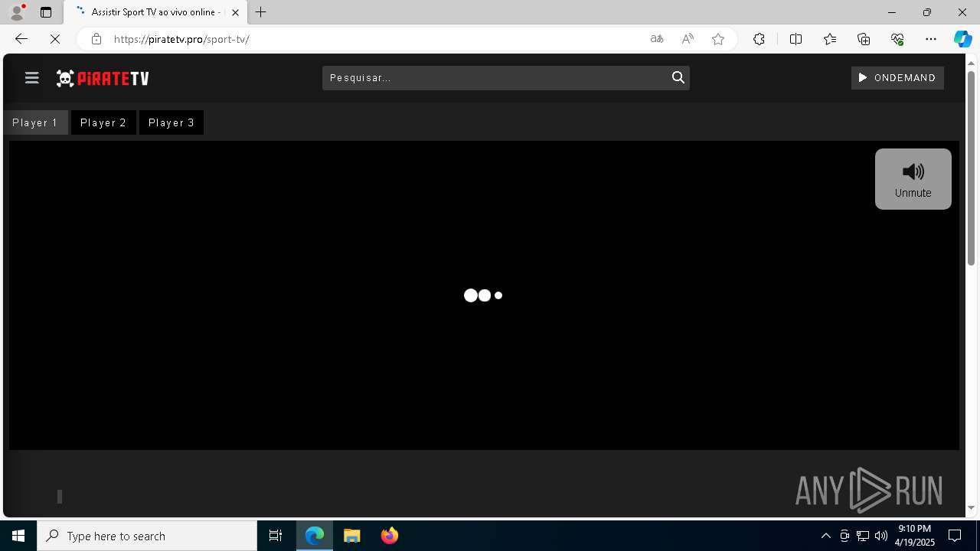The height and width of the screenshot is (551, 980).
Task: Open the Extensions puzzle icon
Action: pos(759,39)
